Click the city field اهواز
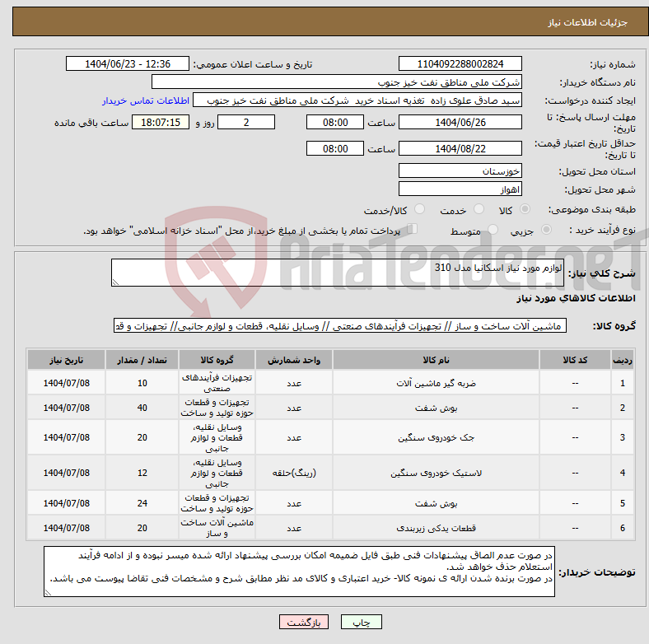 [460, 189]
